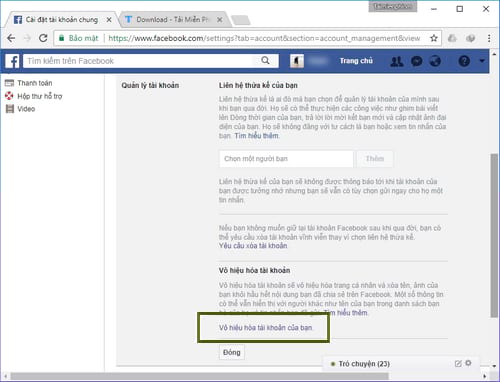The height and width of the screenshot is (382, 500).
Task: Click the Quản lý tài khoản heading
Action: point(150,85)
